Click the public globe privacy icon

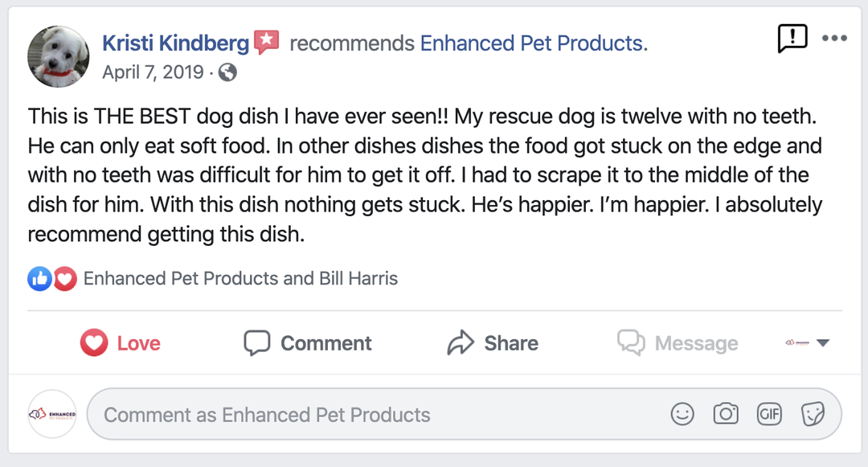coord(228,72)
